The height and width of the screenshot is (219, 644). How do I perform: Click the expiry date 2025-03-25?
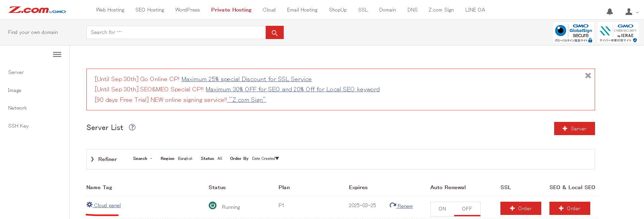tap(362, 205)
